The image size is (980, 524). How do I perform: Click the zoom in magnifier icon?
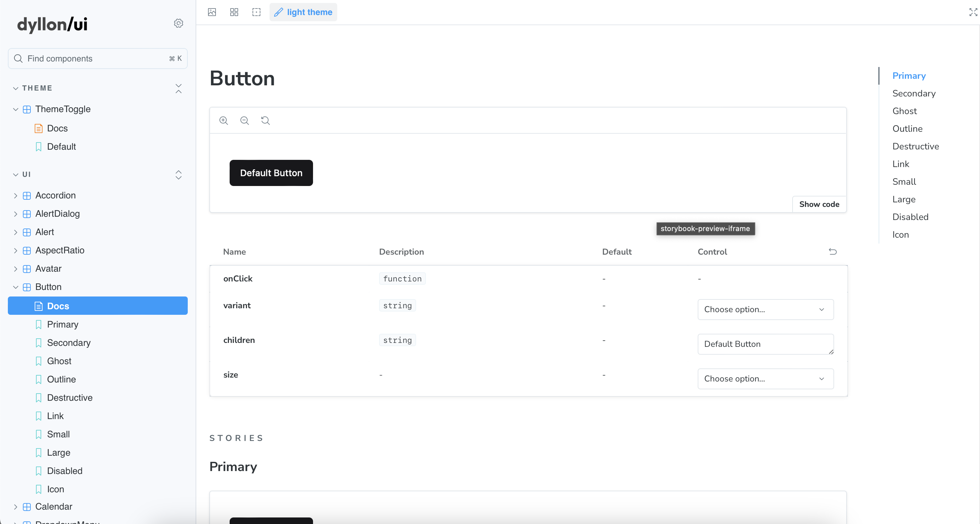224,121
